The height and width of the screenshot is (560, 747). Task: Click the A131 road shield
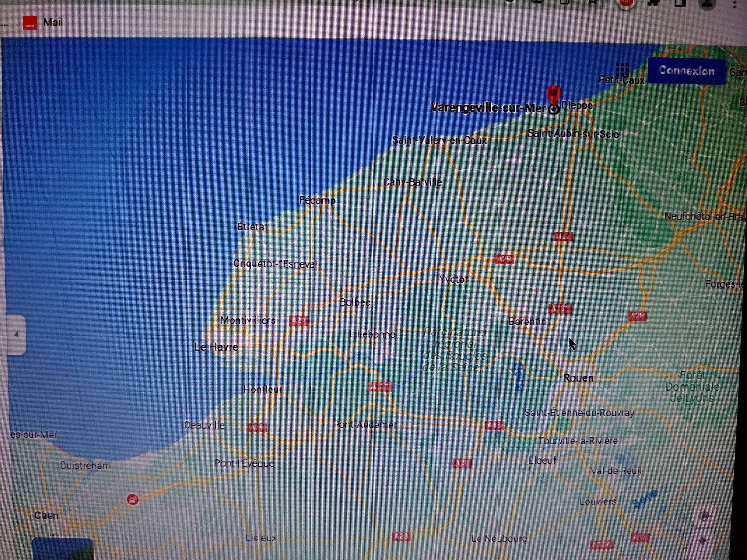pyautogui.click(x=380, y=387)
